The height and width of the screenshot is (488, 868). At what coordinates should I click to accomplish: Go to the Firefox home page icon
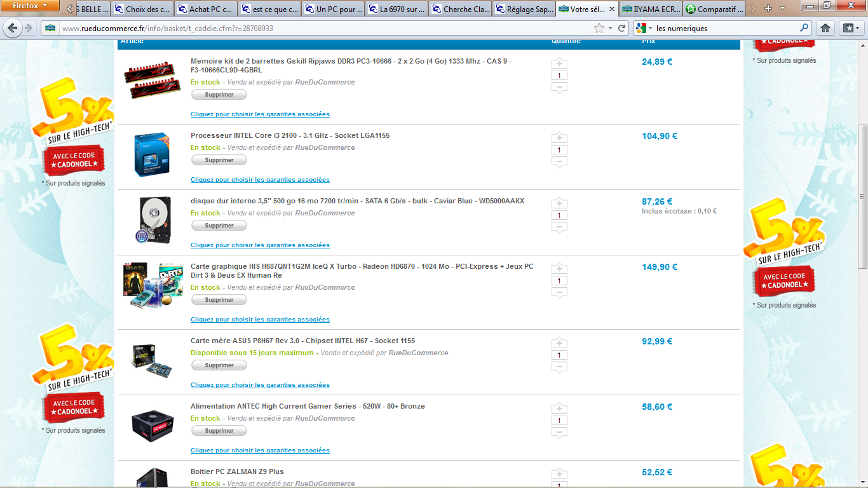[x=825, y=28]
